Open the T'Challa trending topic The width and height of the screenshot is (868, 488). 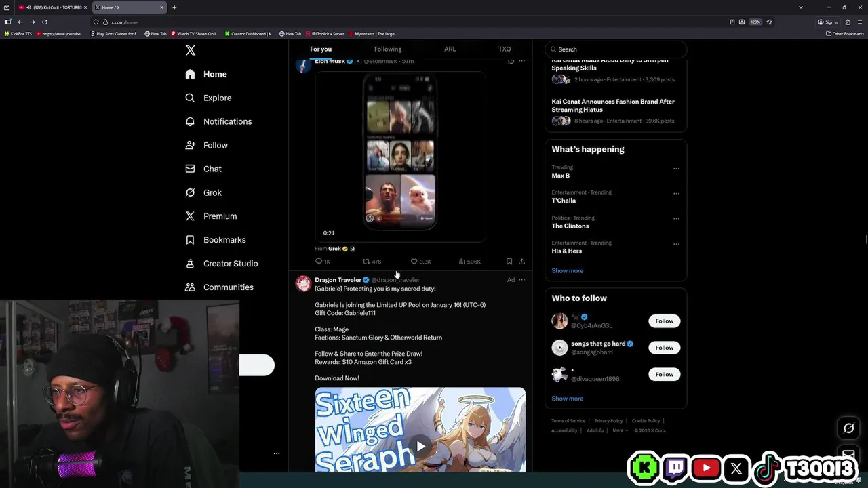[x=564, y=201]
